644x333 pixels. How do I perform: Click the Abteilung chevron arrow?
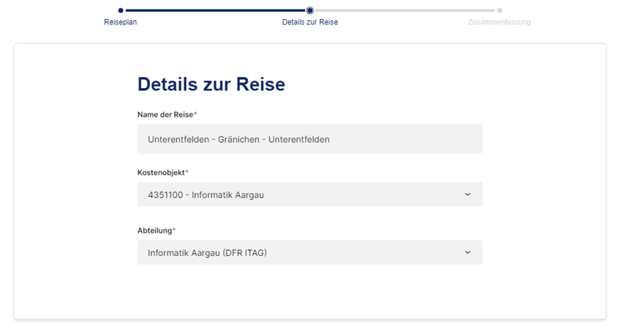(x=467, y=252)
